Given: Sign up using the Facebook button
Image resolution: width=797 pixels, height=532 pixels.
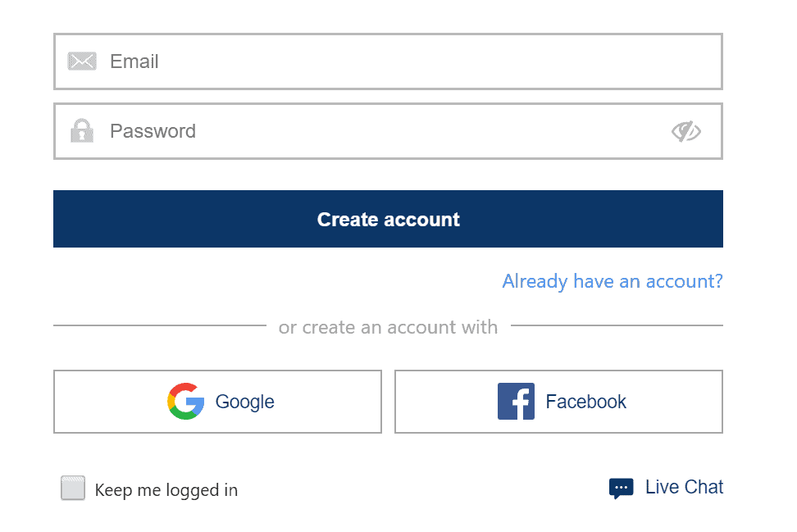Looking at the screenshot, I should 558,402.
